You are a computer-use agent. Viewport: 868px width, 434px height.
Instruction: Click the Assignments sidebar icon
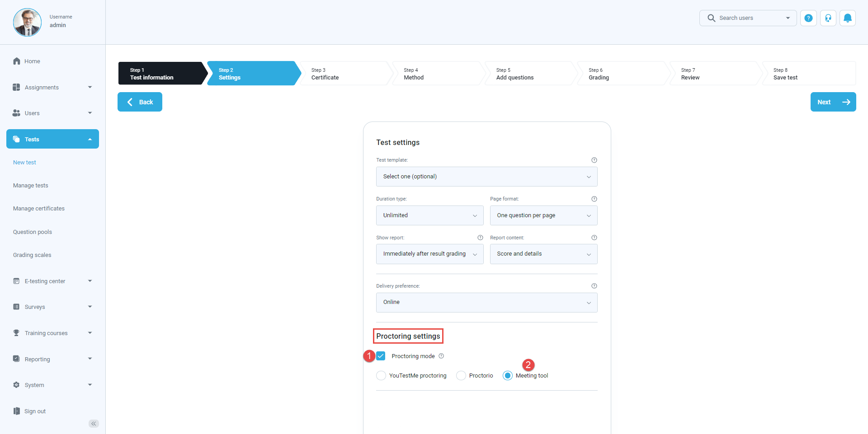tap(16, 87)
